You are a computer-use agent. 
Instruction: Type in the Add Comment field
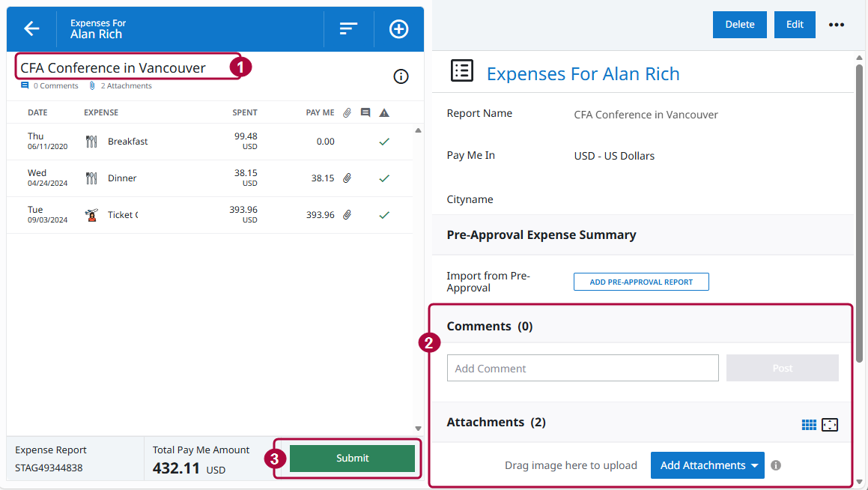click(x=583, y=368)
